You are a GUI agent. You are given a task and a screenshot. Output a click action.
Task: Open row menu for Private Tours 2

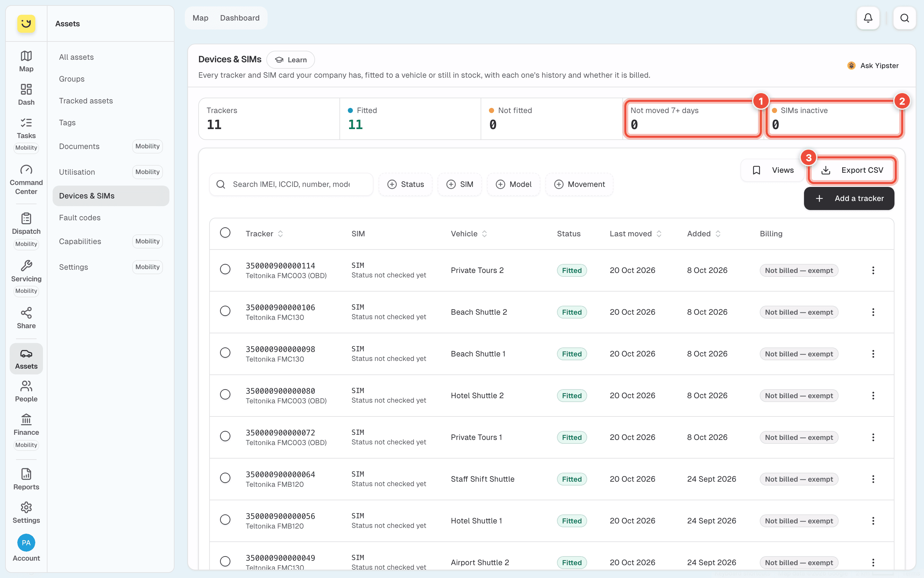point(873,270)
